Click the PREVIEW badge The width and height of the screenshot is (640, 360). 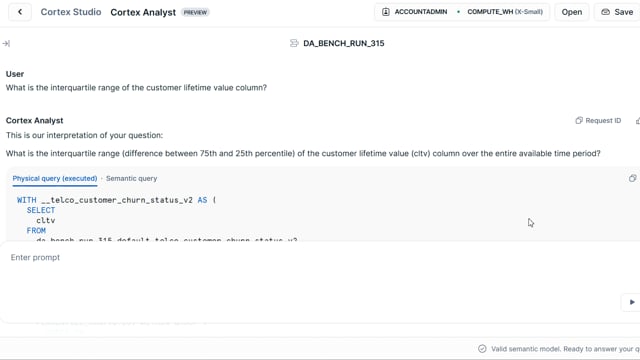point(195,12)
